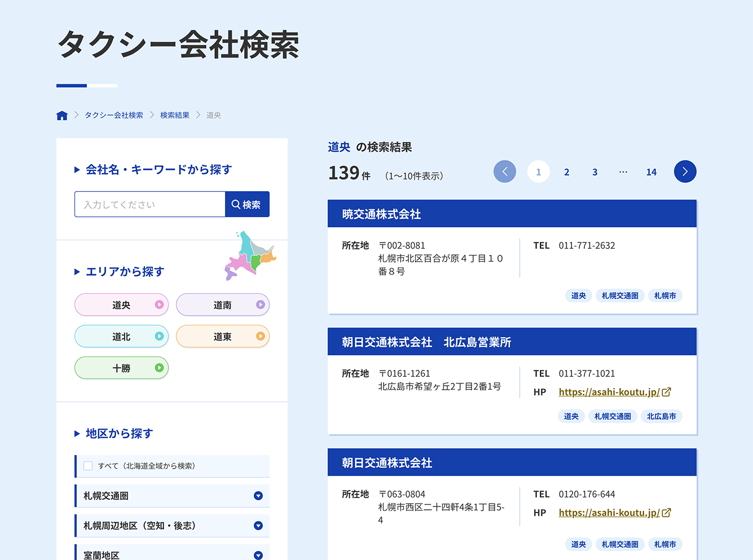This screenshot has width=753, height=560.
Task: Click the home icon in breadcrumb
Action: tap(62, 115)
